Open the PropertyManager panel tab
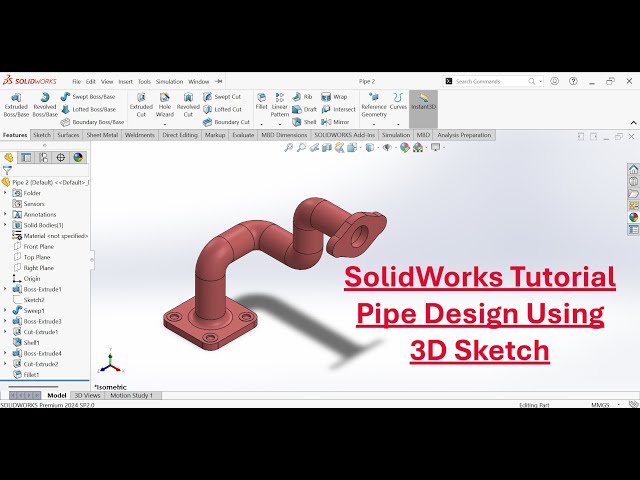The image size is (640, 480). [26, 158]
